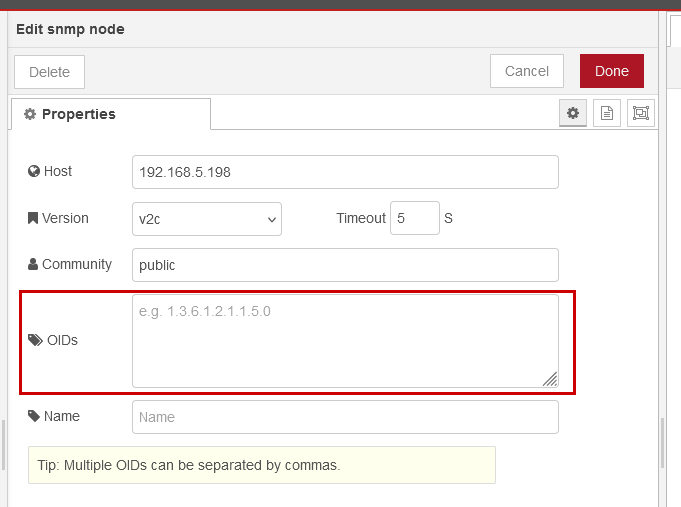Open node description document icon
This screenshot has height=507, width=681.
[607, 113]
